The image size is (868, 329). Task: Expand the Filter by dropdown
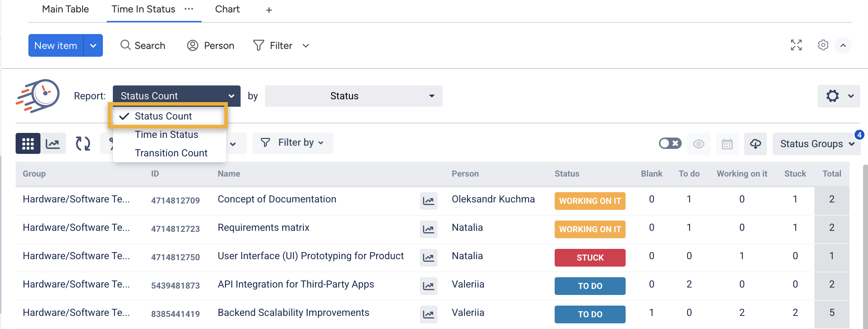pyautogui.click(x=293, y=143)
